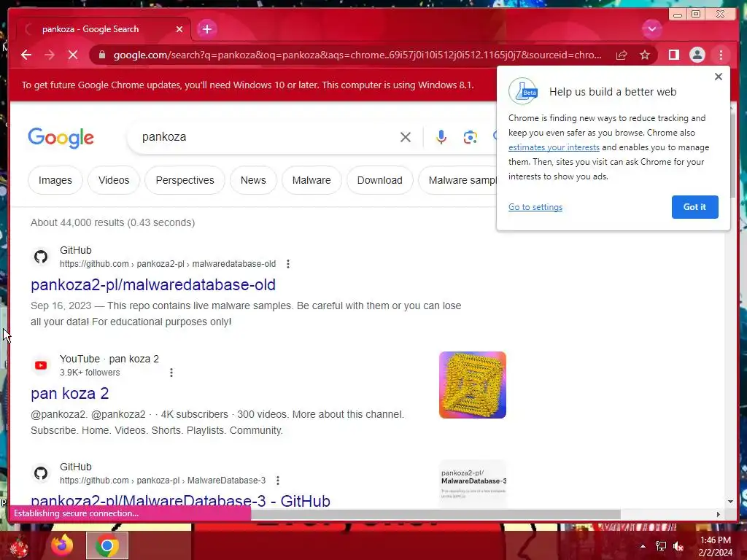Open the padlock site information icon
This screenshot has width=747, height=560.
[x=102, y=55]
